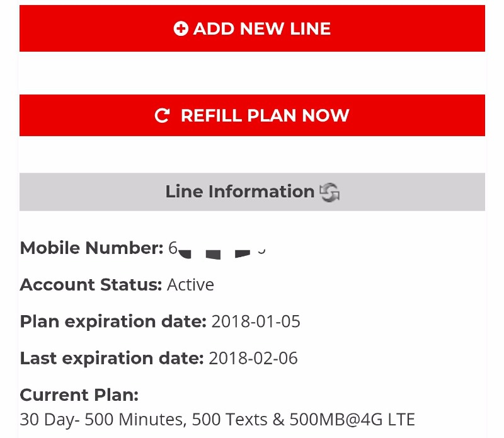
Task: Select the 2018-02-06 date value
Action: (x=253, y=358)
